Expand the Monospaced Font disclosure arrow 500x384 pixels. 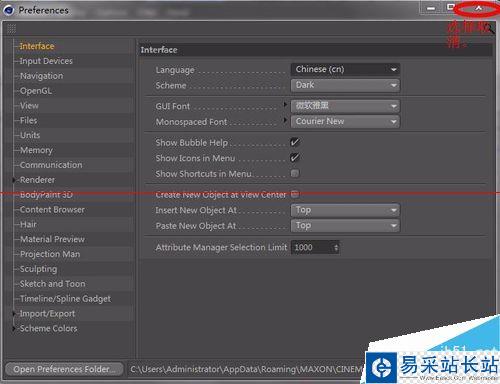pos(285,120)
